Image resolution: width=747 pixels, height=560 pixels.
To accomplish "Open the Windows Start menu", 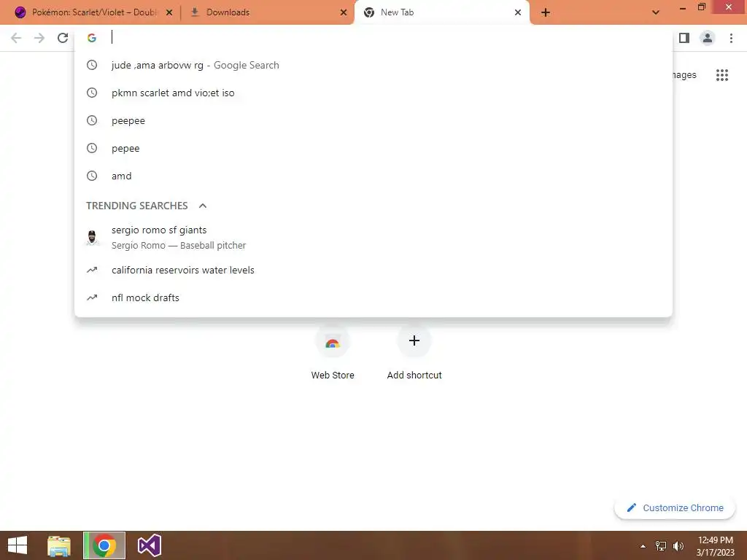I will pos(18,545).
